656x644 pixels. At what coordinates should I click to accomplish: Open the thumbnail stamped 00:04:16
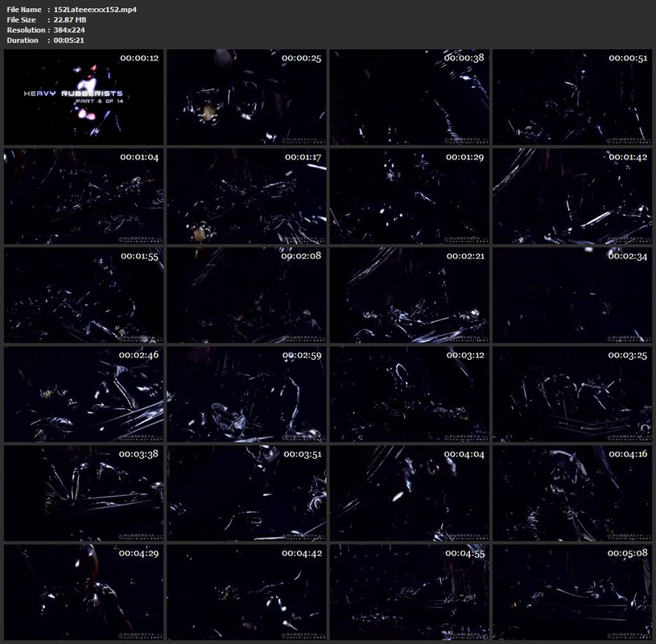point(572,493)
